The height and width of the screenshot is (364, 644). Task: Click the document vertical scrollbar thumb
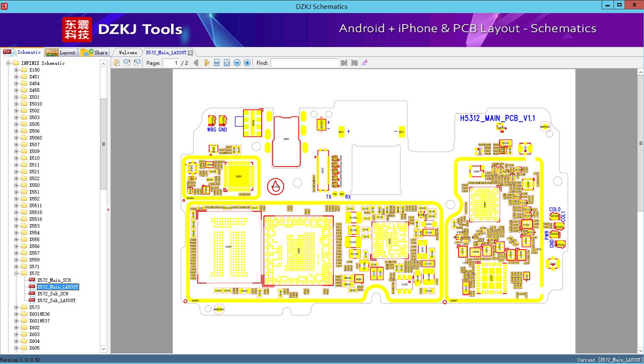click(x=641, y=143)
